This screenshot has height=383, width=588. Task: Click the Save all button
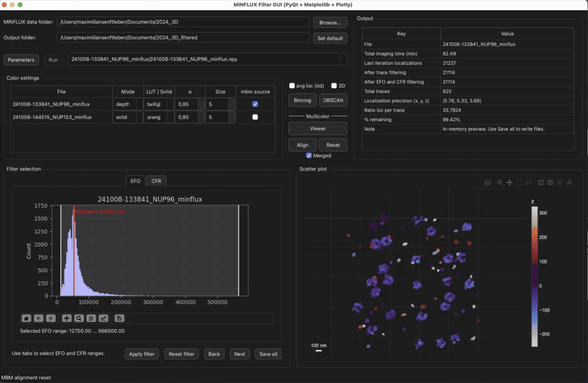[269, 354]
